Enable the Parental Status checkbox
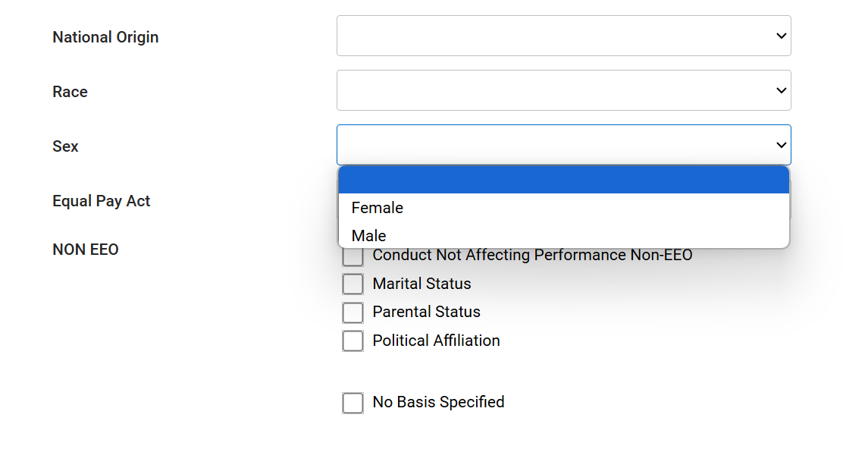 click(353, 313)
